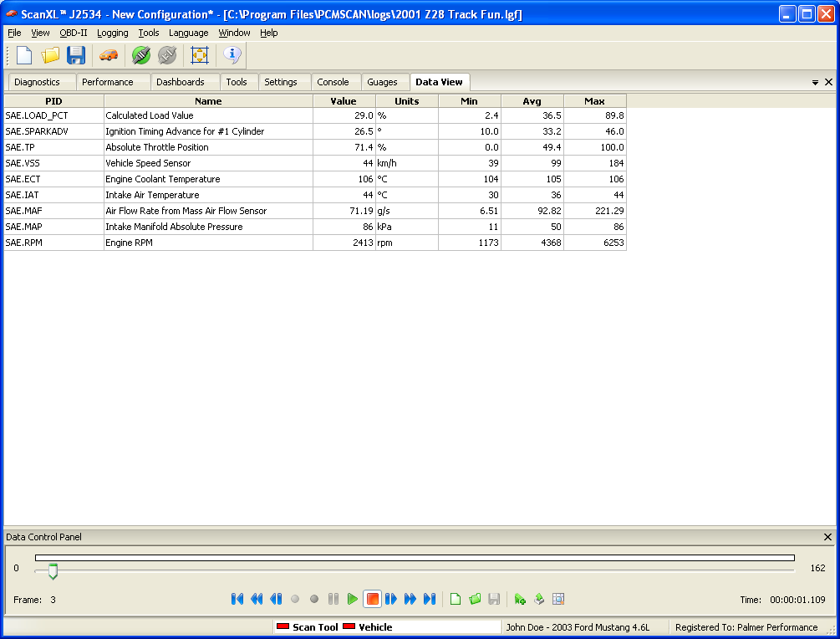This screenshot has height=639, width=840.
Task: Click the green tag icon with a plus
Action: click(520, 599)
